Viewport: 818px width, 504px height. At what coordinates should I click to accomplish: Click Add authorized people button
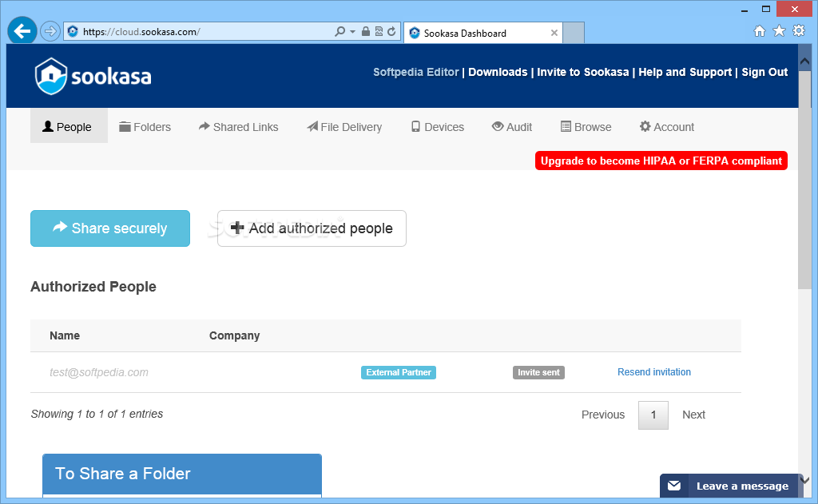pyautogui.click(x=312, y=228)
